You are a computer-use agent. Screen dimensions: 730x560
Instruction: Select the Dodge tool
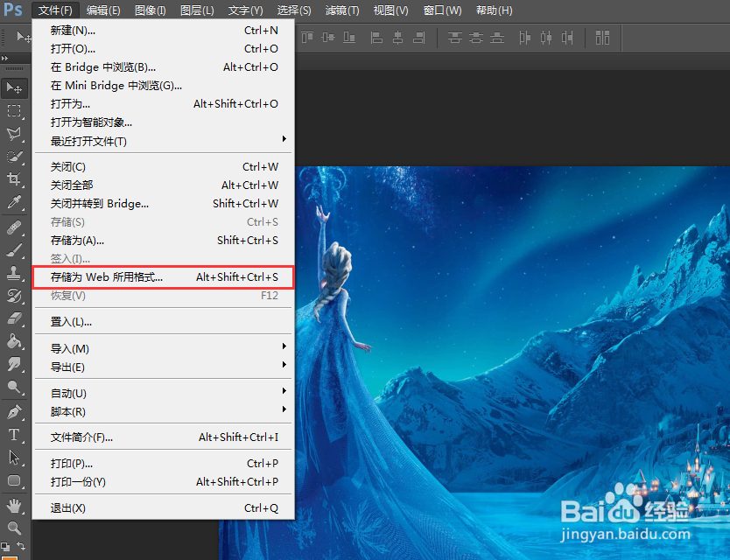point(14,387)
